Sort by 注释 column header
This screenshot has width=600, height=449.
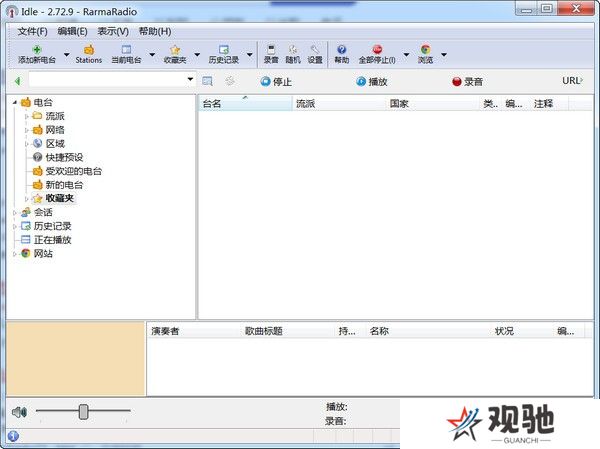pyautogui.click(x=549, y=104)
